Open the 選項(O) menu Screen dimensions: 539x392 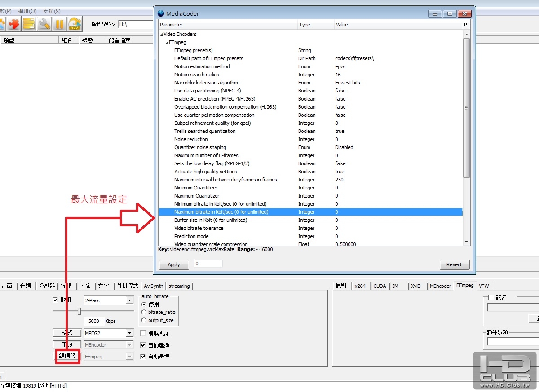point(27,11)
